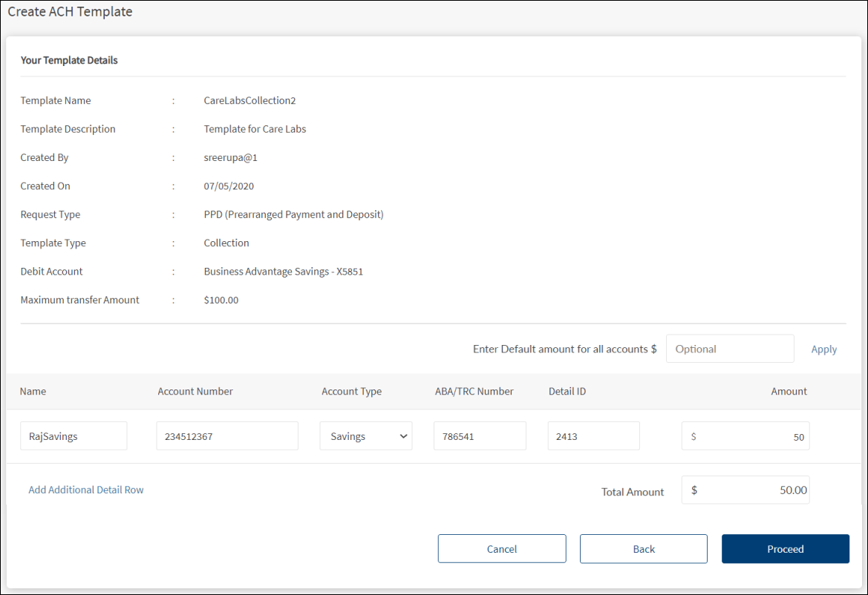
Task: Click the CareLabsCollection2 template name value
Action: click(249, 101)
